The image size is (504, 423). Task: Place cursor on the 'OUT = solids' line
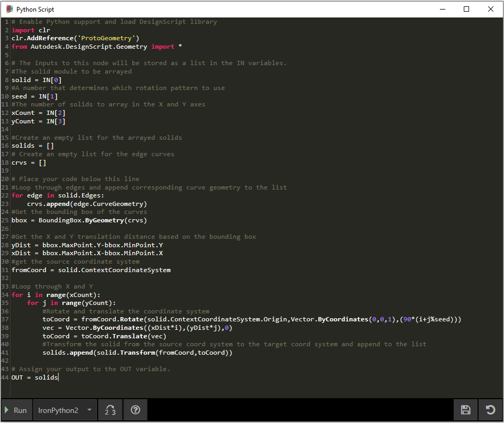[x=34, y=377]
